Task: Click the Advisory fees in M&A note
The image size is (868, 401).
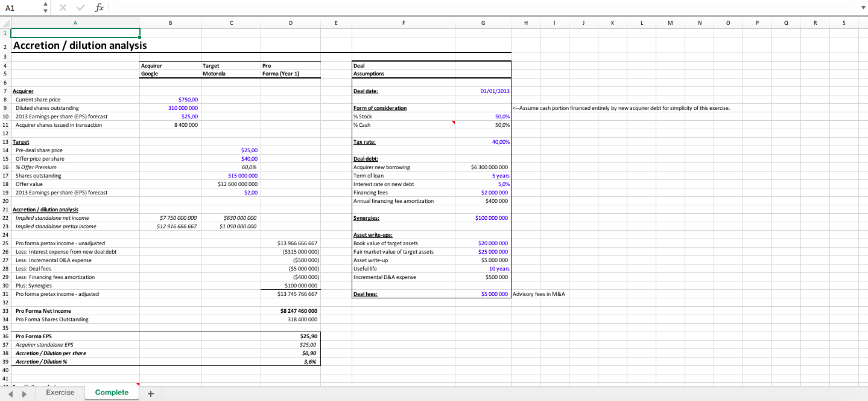Action: (x=539, y=294)
